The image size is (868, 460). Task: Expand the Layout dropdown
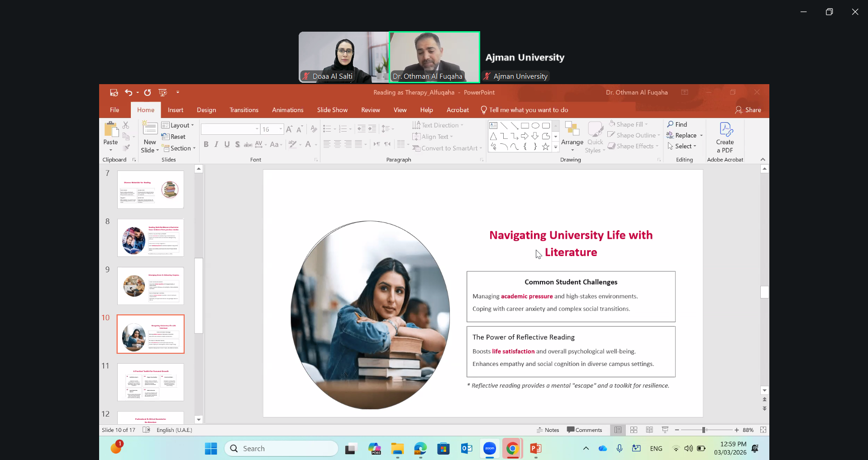click(x=178, y=125)
